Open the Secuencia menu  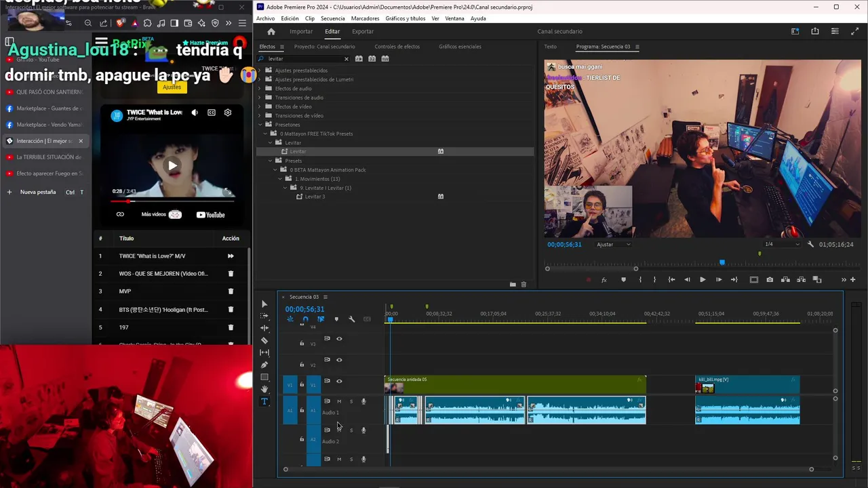coord(332,18)
